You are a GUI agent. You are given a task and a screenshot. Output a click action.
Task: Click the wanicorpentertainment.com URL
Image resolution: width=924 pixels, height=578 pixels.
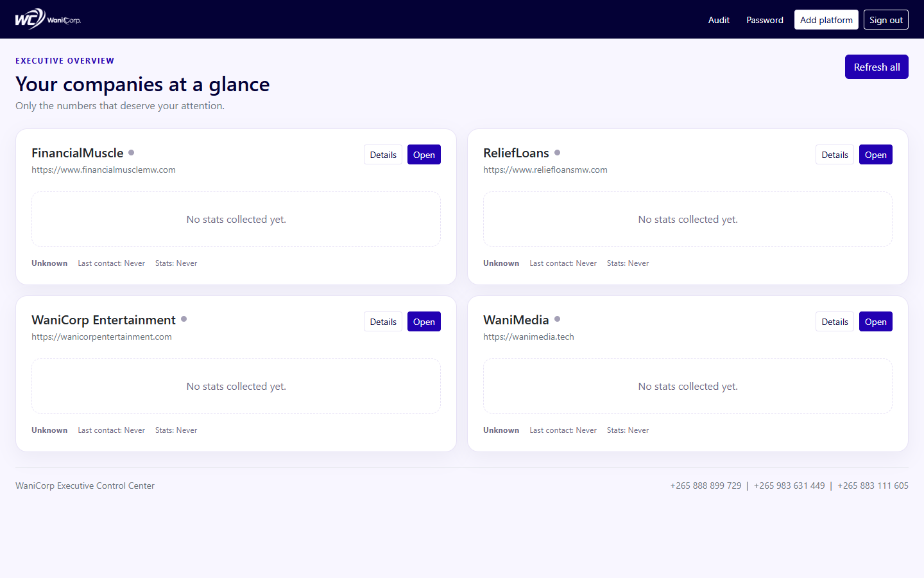pos(101,337)
